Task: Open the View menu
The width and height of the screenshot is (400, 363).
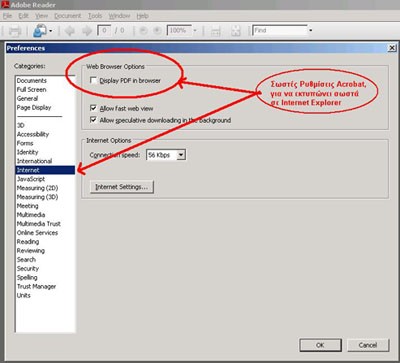Action: coord(42,16)
